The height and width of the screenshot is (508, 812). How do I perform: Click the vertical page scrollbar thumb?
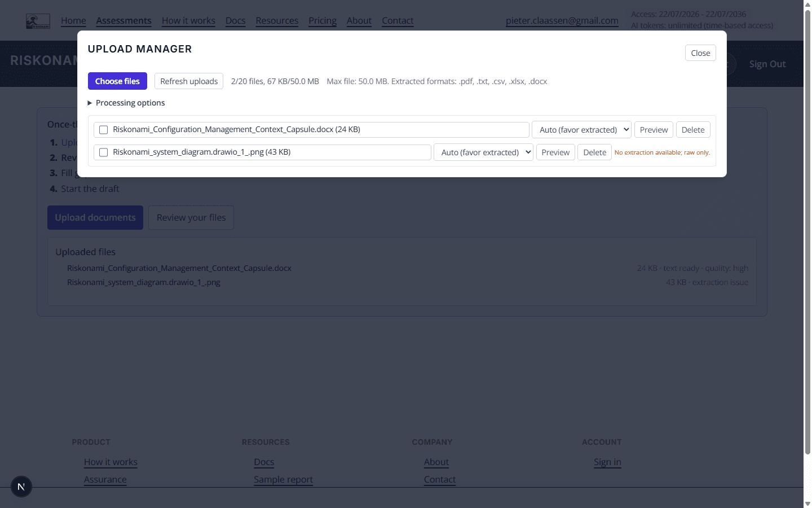tap(807, 231)
